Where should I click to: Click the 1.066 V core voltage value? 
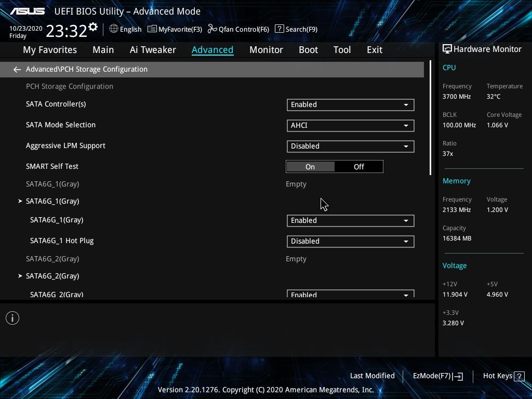(497, 125)
